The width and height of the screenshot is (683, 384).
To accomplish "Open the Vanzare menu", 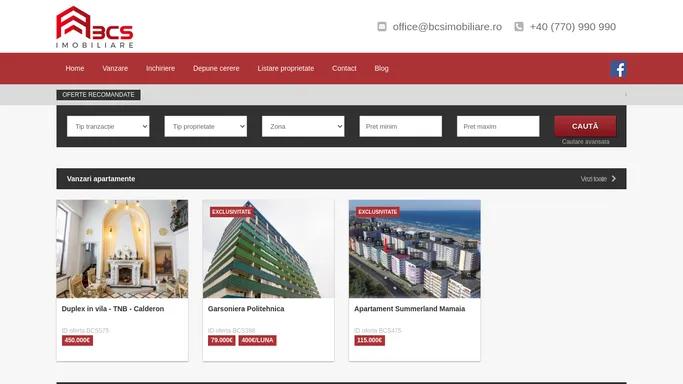I will coord(115,68).
